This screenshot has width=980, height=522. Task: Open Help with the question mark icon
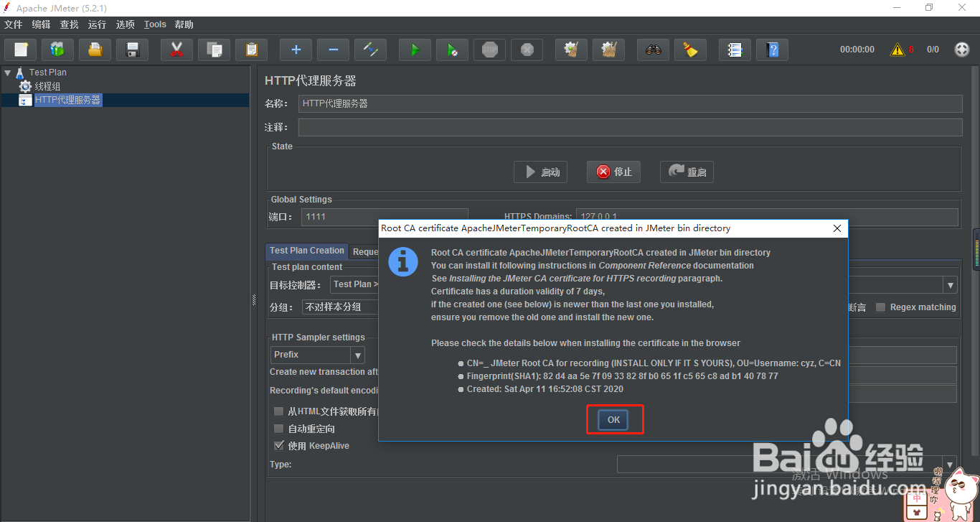772,50
